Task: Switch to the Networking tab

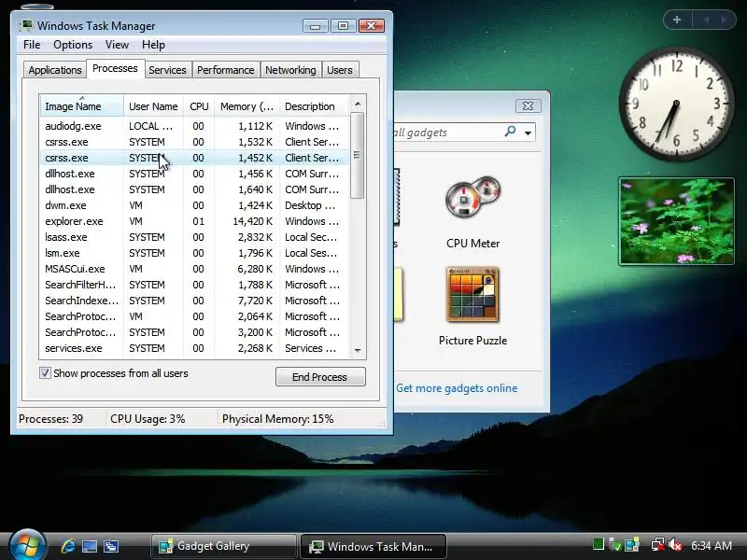Action: 290,70
